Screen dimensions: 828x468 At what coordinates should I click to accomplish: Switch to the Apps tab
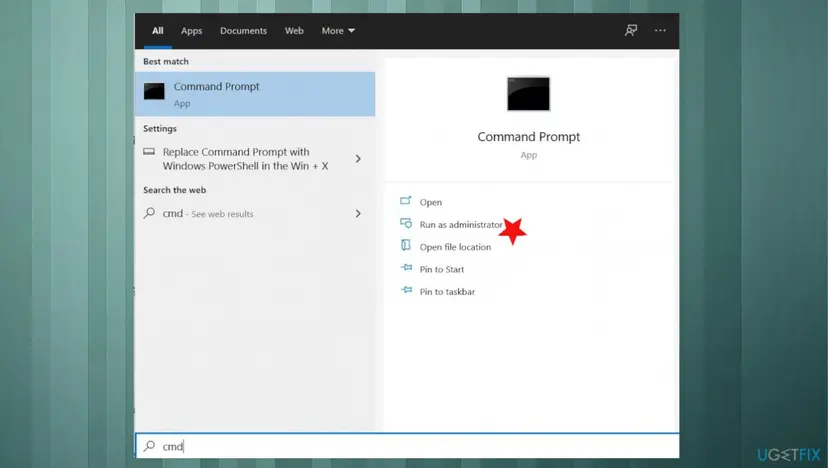pos(191,31)
